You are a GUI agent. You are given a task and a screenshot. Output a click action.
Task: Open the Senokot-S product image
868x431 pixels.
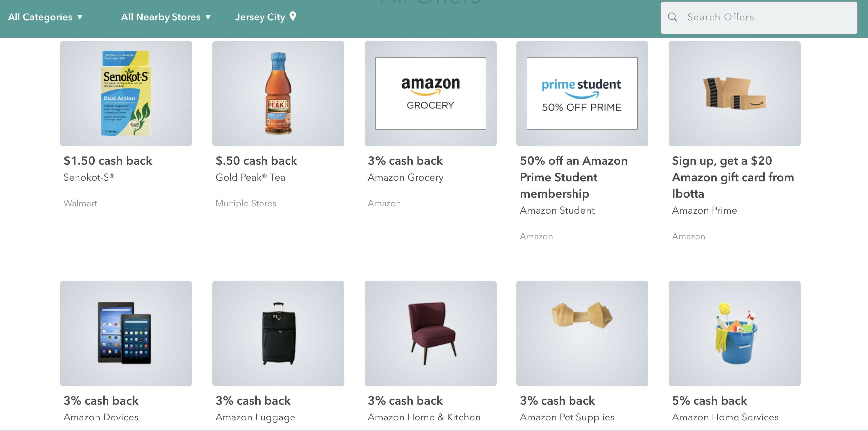pos(126,93)
